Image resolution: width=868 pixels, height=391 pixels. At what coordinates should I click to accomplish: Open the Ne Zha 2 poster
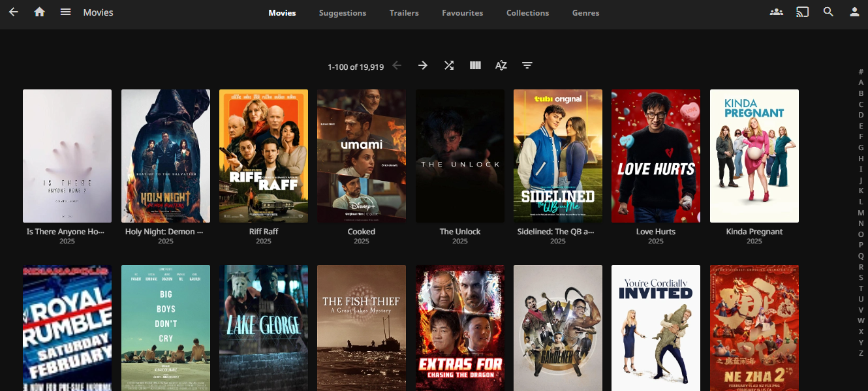754,328
